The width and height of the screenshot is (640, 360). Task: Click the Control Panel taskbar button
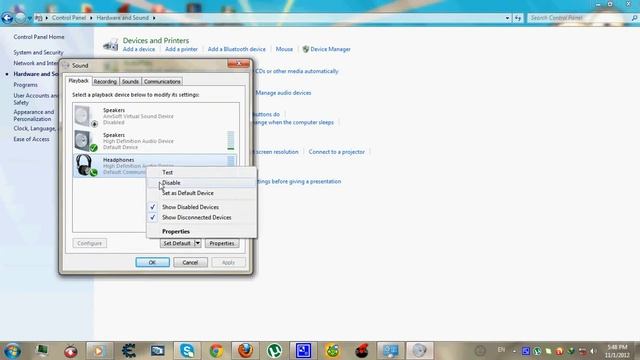tap(391, 351)
